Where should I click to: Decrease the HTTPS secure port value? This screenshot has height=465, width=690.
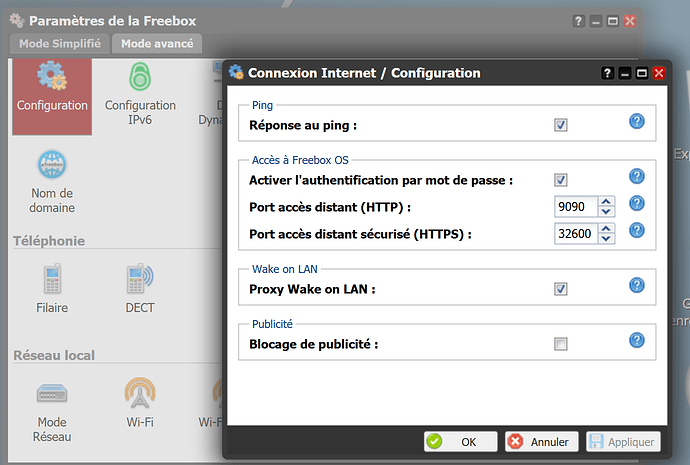coord(606,238)
